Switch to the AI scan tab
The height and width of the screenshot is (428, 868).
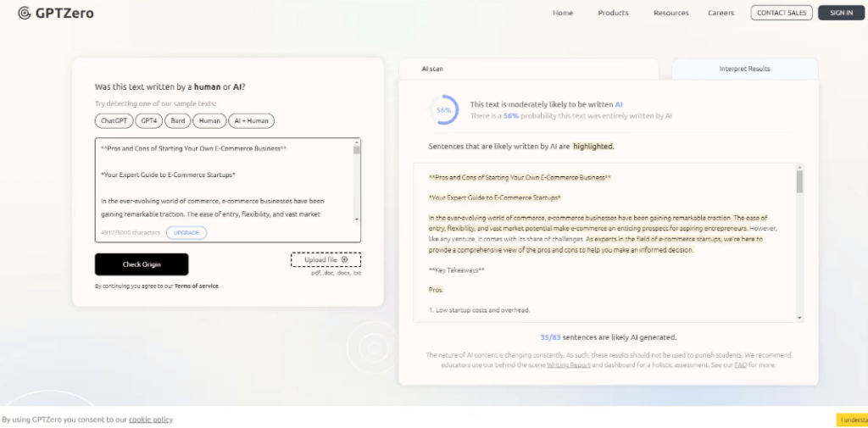coord(432,69)
